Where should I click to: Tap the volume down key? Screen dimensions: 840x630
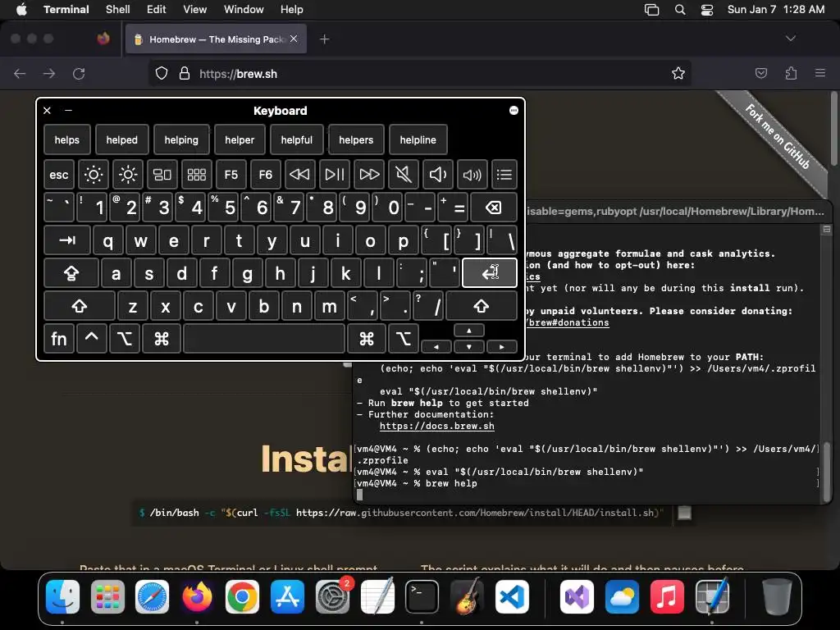(438, 174)
